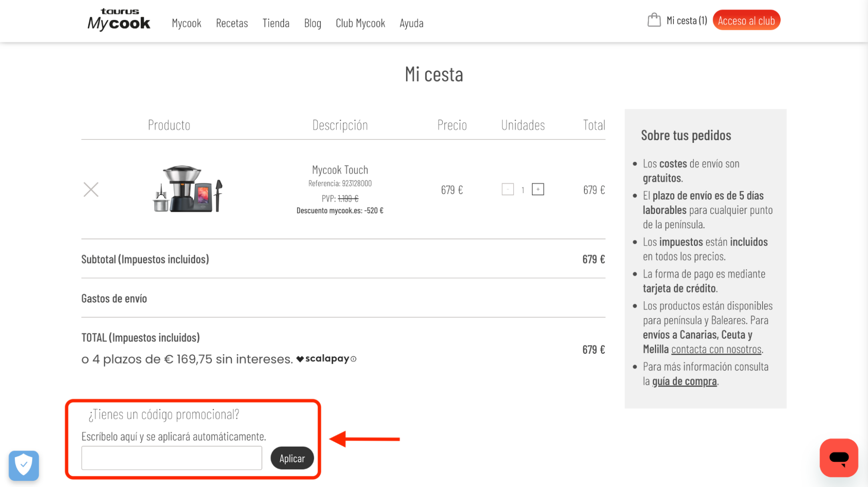Open the guía de compra link

click(684, 381)
